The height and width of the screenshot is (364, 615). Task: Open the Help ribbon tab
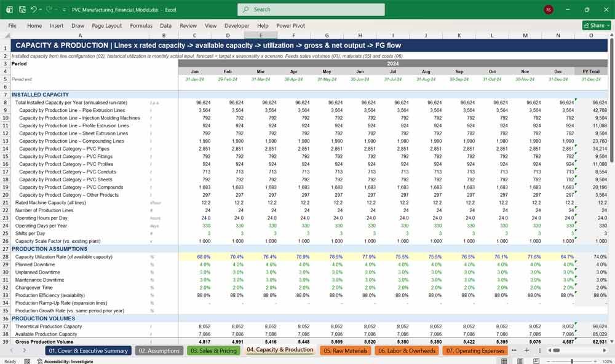(x=263, y=25)
